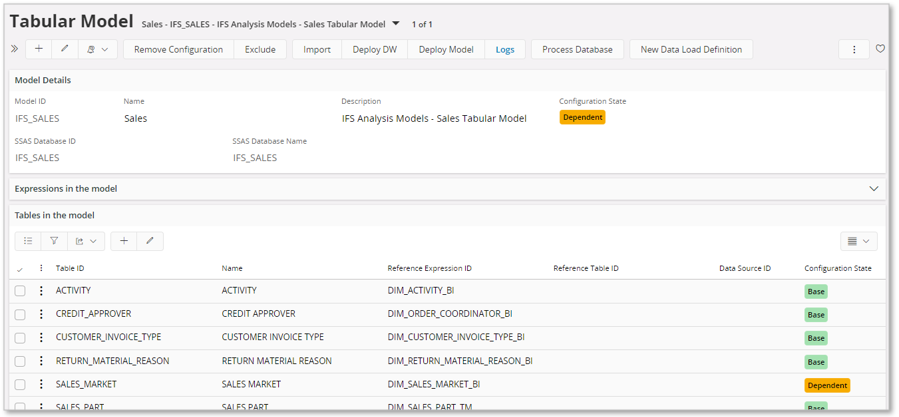Screen dimensions: 899x417
Task: Click the Deploy Model button
Action: tap(446, 49)
